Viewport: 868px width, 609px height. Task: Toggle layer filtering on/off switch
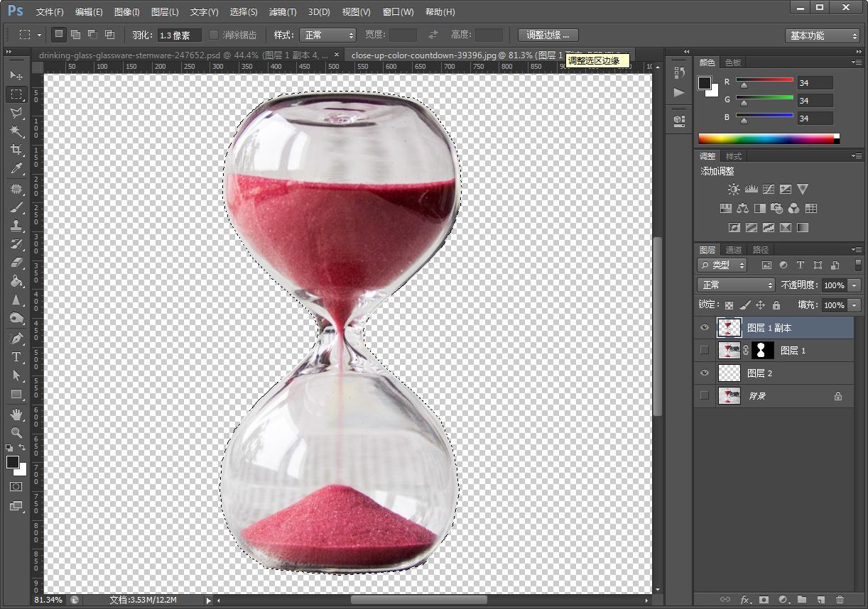pos(858,265)
